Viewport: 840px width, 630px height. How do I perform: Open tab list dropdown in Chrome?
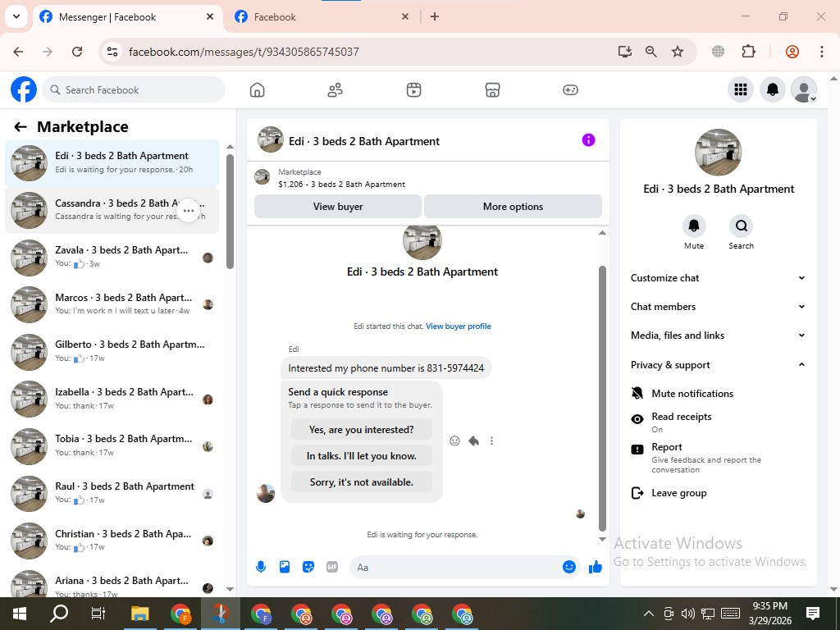click(x=16, y=16)
